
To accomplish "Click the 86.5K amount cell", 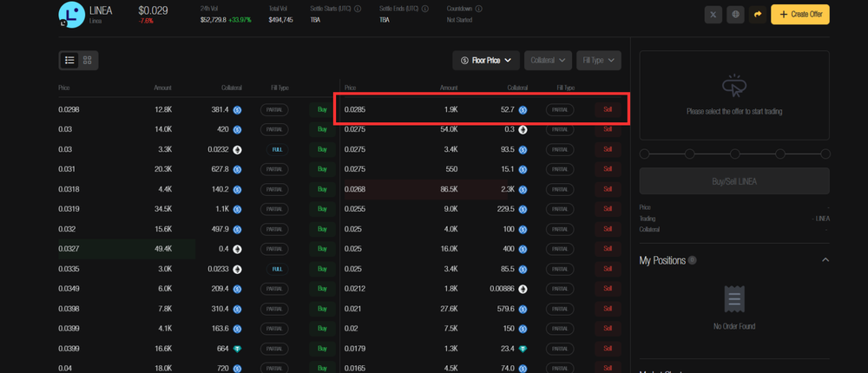I will 449,189.
